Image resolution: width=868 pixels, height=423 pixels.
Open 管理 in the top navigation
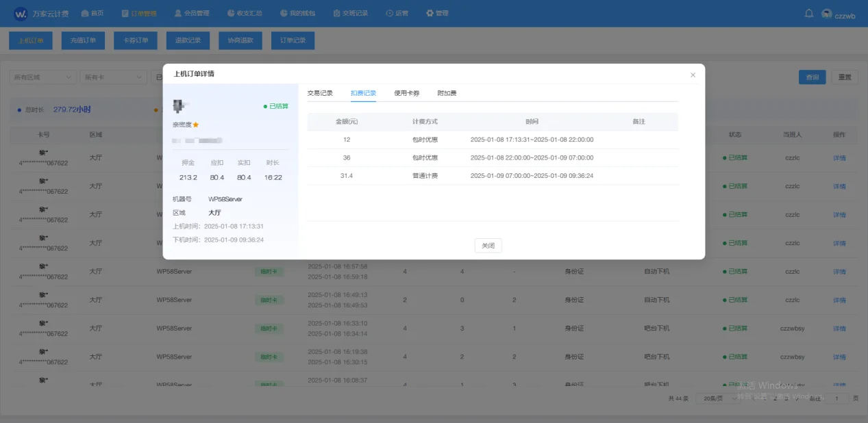[437, 13]
